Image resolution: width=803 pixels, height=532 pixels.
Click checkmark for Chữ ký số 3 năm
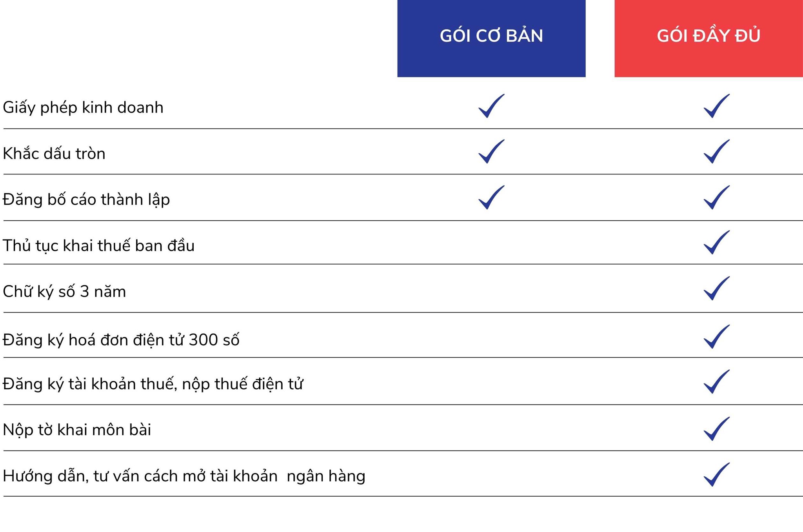coord(716,289)
